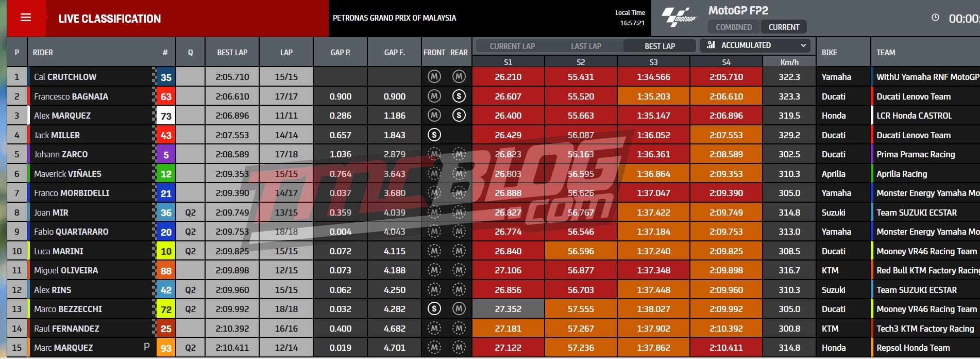Click Bagnaia's front medium tyre icon
Viewport: 980px width, 359px height.
pos(434,96)
